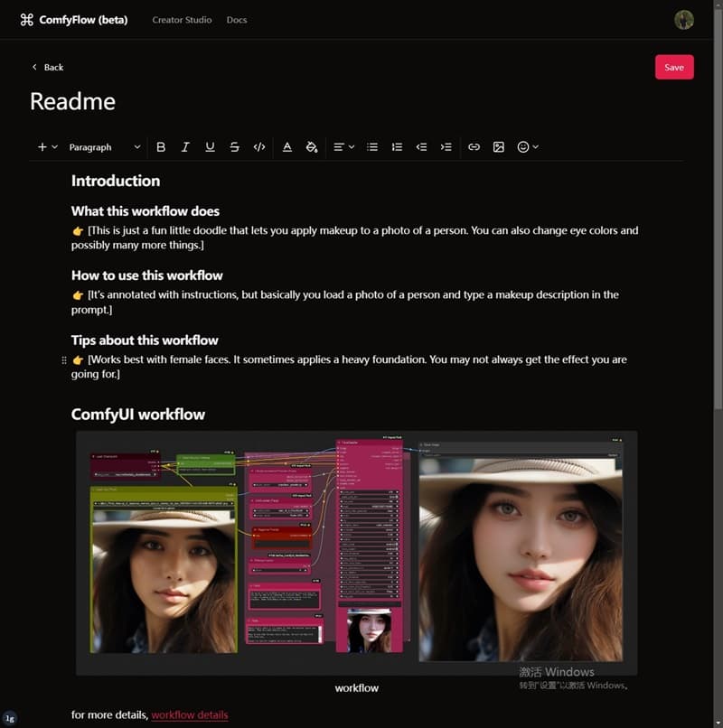Click the 'How to use this workflow' heading

click(x=146, y=275)
